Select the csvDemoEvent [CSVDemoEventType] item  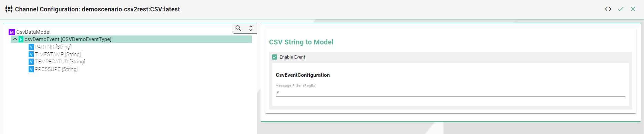click(x=68, y=39)
